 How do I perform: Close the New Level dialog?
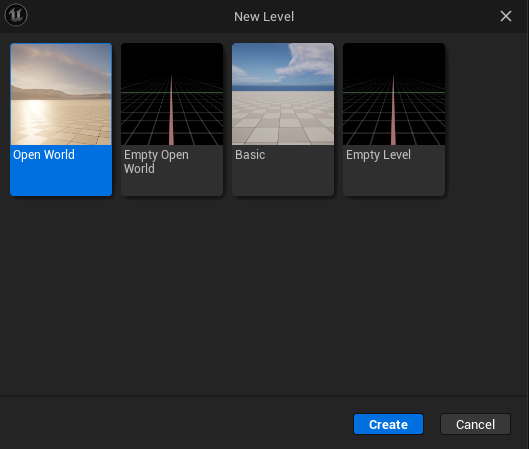click(x=506, y=16)
